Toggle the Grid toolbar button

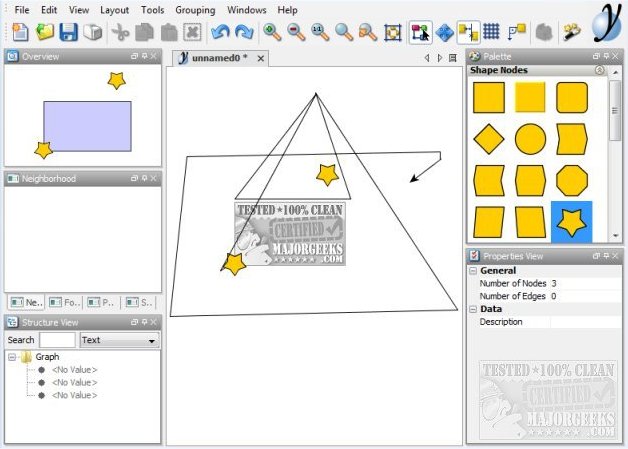point(491,31)
